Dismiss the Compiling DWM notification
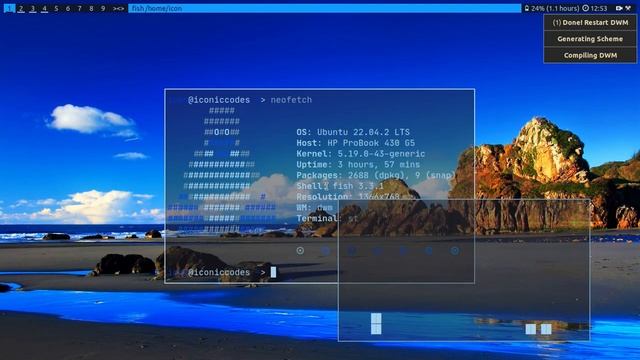 pos(590,55)
